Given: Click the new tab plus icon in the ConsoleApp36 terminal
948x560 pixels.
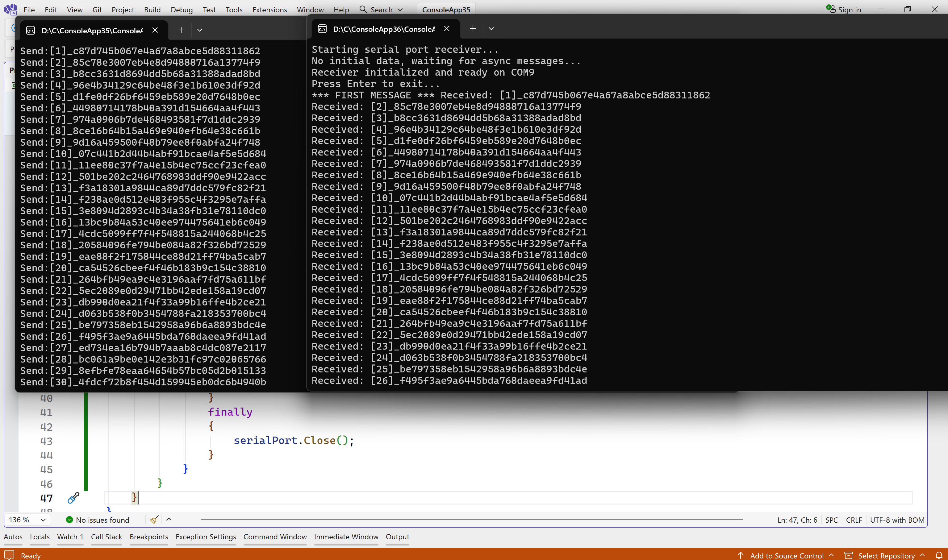Looking at the screenshot, I should point(473,29).
